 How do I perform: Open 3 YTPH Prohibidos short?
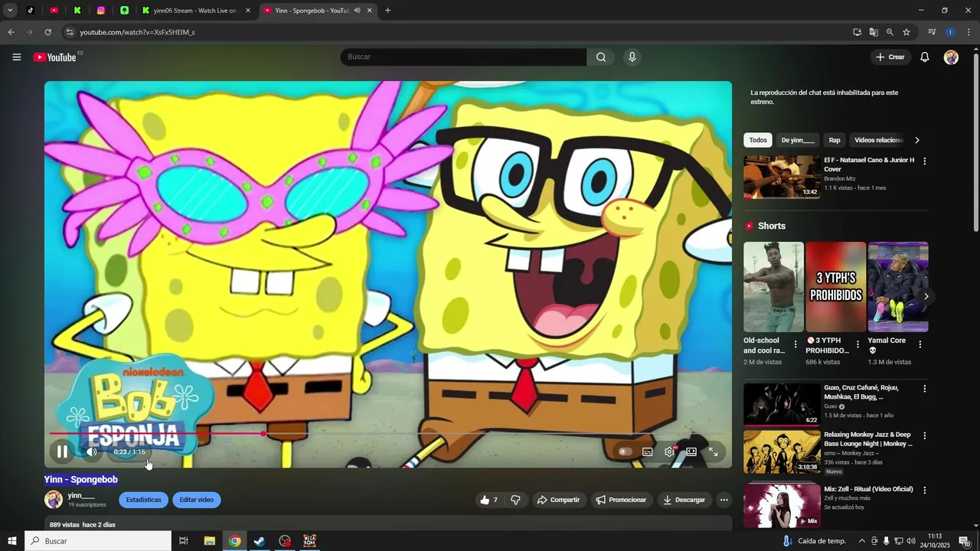click(x=835, y=287)
